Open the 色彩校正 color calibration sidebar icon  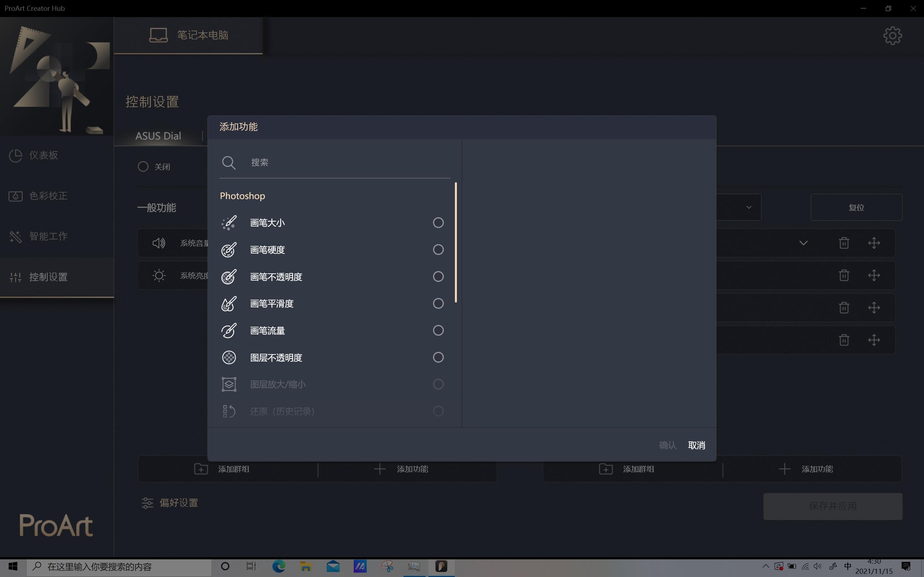pyautogui.click(x=15, y=196)
